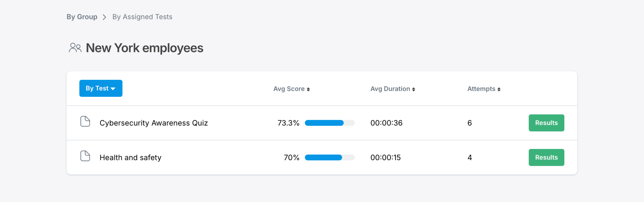
Task: Open Results for Health and safety
Action: [546, 157]
